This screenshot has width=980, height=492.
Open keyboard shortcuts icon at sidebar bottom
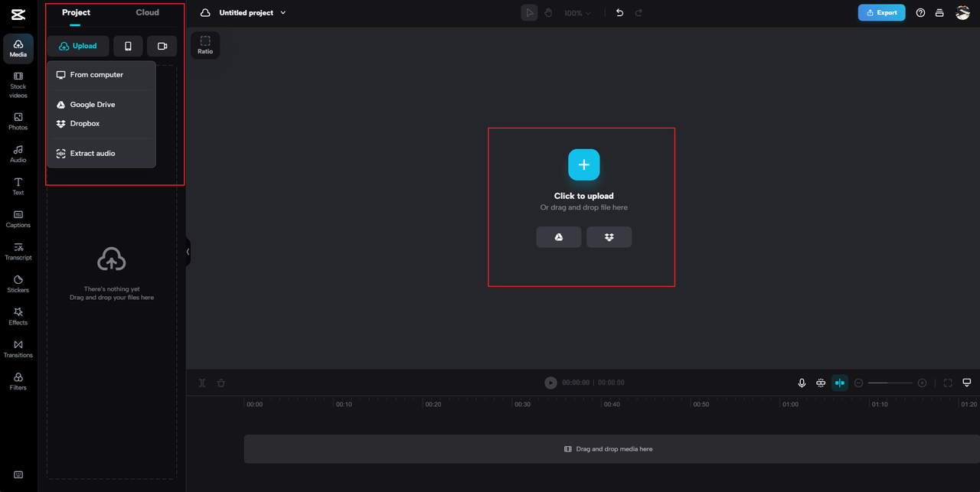tap(18, 474)
